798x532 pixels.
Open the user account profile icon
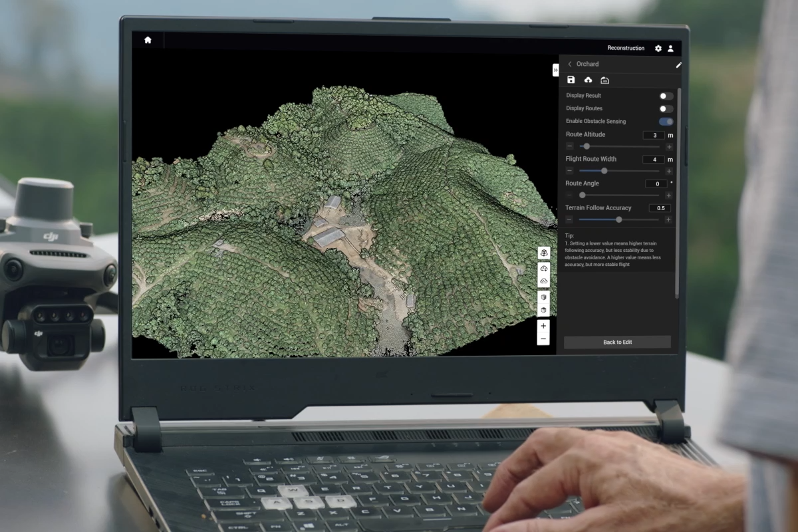tap(670, 49)
